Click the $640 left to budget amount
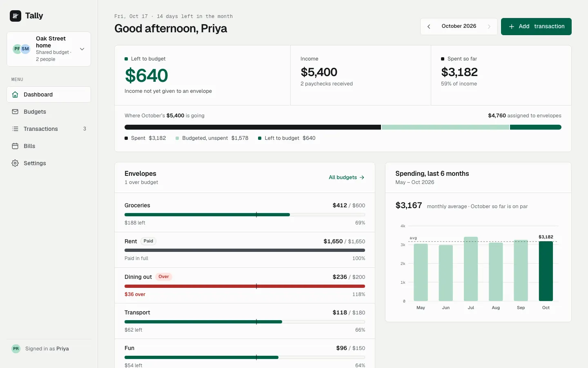 point(146,76)
